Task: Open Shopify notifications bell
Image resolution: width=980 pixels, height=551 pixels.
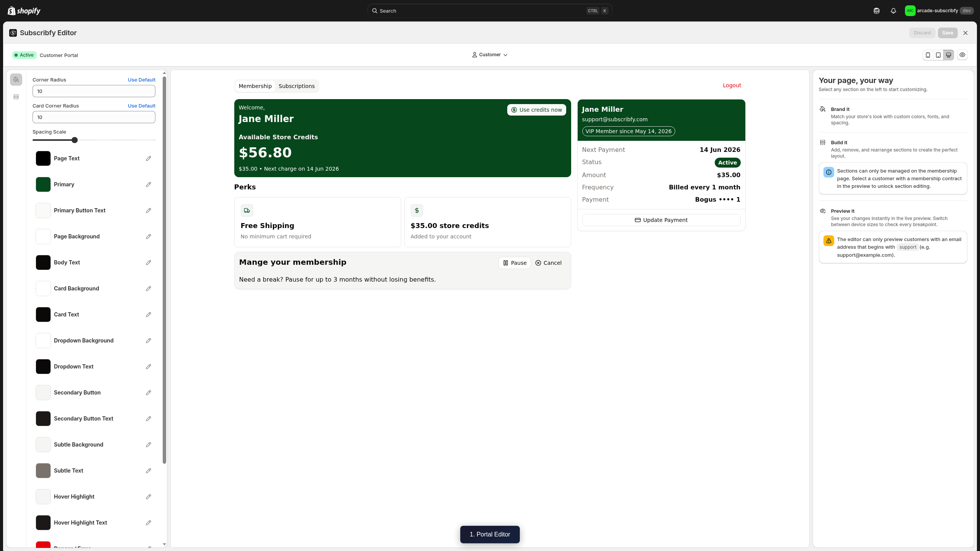Action: 893,11
